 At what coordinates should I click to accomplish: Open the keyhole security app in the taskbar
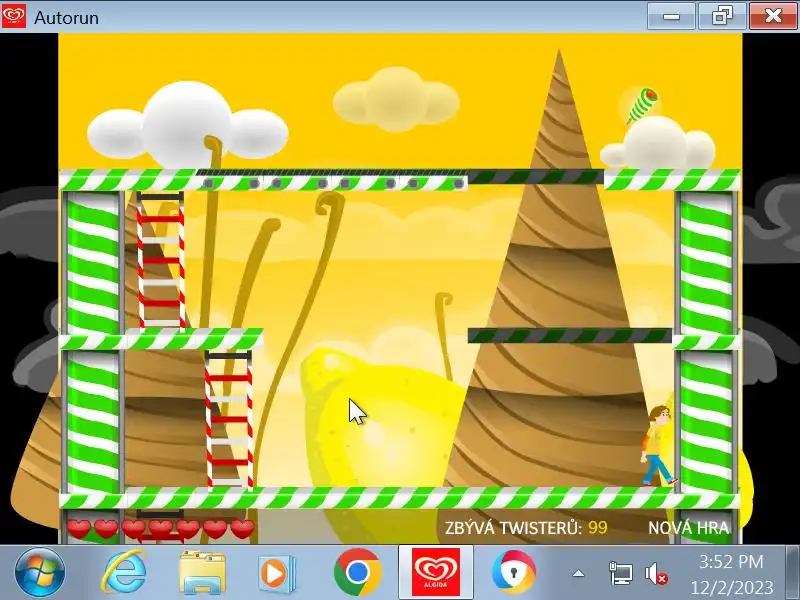[x=514, y=572]
